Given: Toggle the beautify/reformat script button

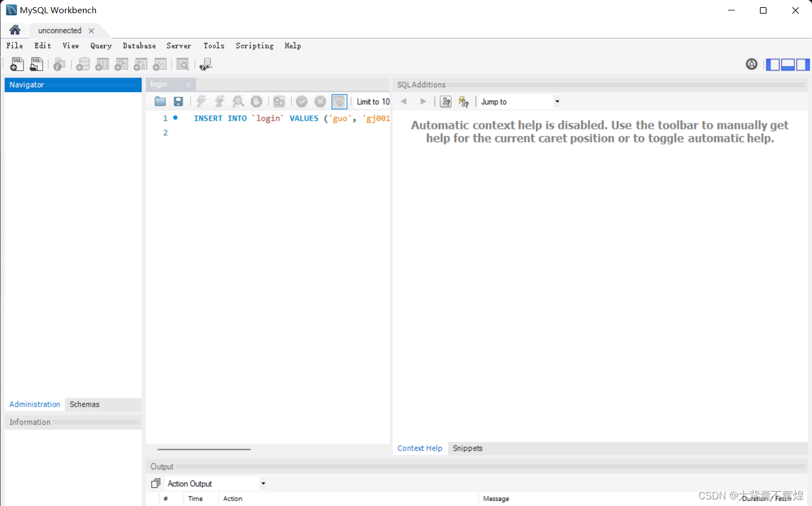Looking at the screenshot, I should [x=279, y=101].
